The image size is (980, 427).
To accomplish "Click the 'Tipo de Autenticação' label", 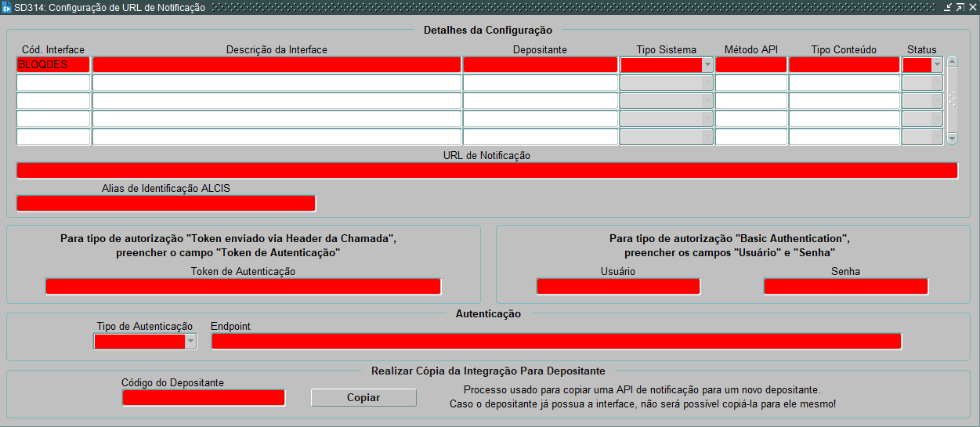I will tap(145, 326).
